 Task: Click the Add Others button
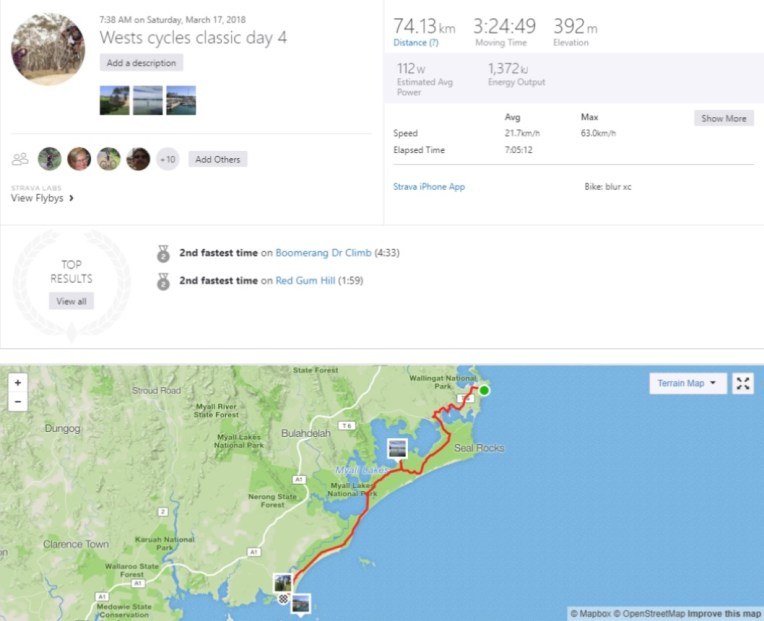tap(217, 159)
